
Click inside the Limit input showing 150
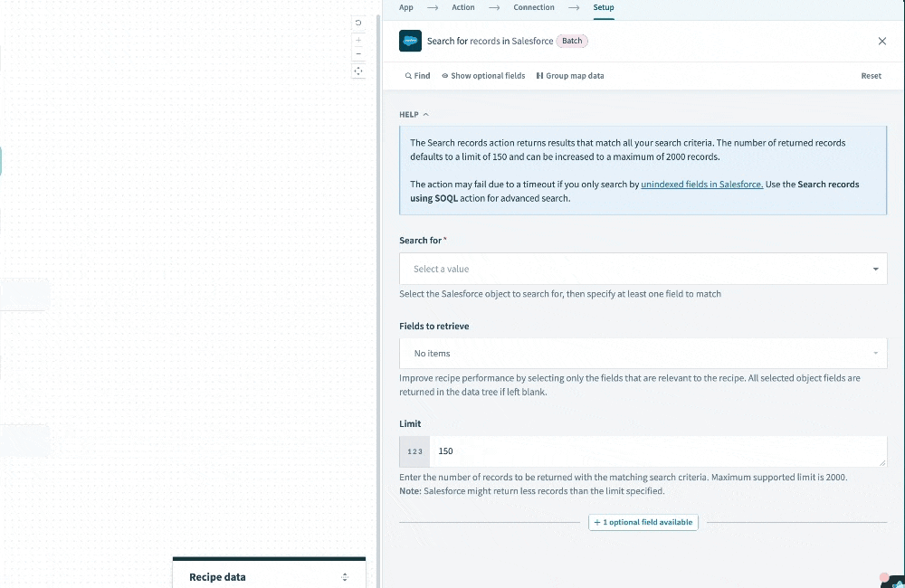[x=543, y=450]
